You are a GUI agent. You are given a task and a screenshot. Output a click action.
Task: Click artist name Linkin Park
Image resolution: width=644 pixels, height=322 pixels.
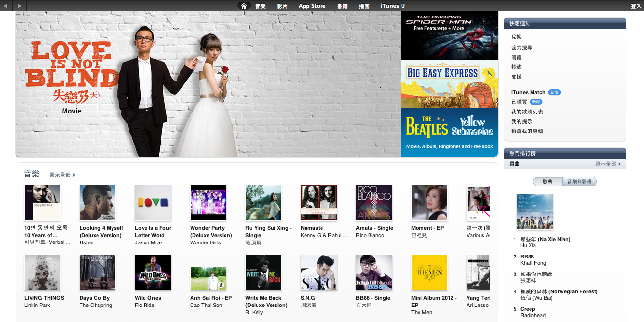(37, 305)
